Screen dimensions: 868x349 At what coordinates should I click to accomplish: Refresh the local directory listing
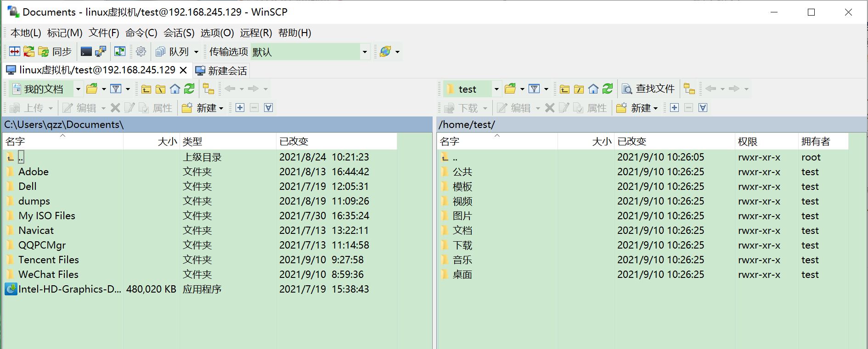[189, 89]
